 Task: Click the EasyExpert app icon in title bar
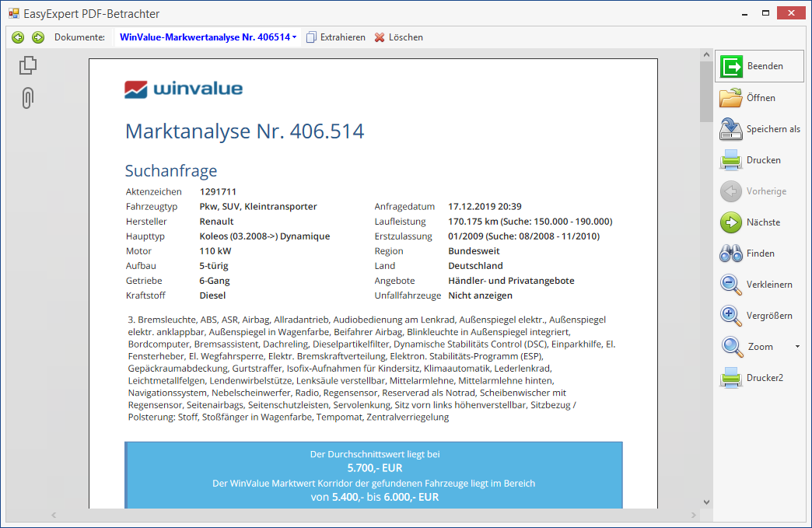tap(13, 13)
